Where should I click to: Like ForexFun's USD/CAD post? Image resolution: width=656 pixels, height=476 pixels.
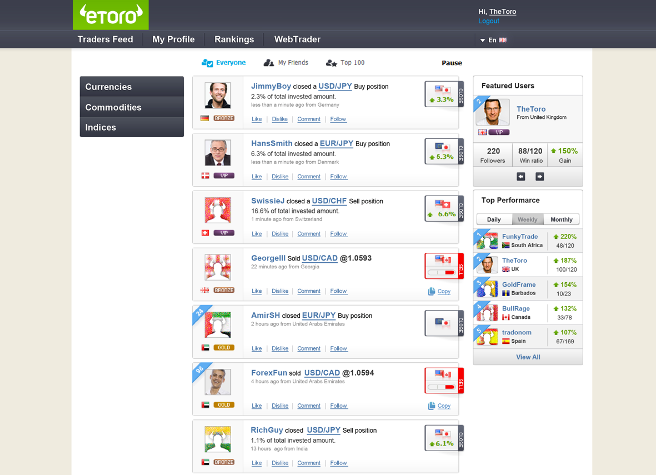pos(257,406)
